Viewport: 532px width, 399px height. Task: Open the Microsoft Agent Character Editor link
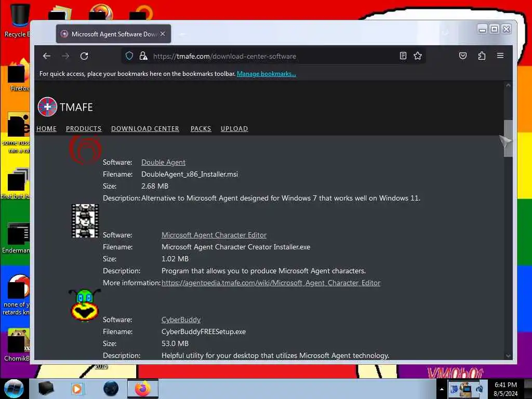pos(214,235)
